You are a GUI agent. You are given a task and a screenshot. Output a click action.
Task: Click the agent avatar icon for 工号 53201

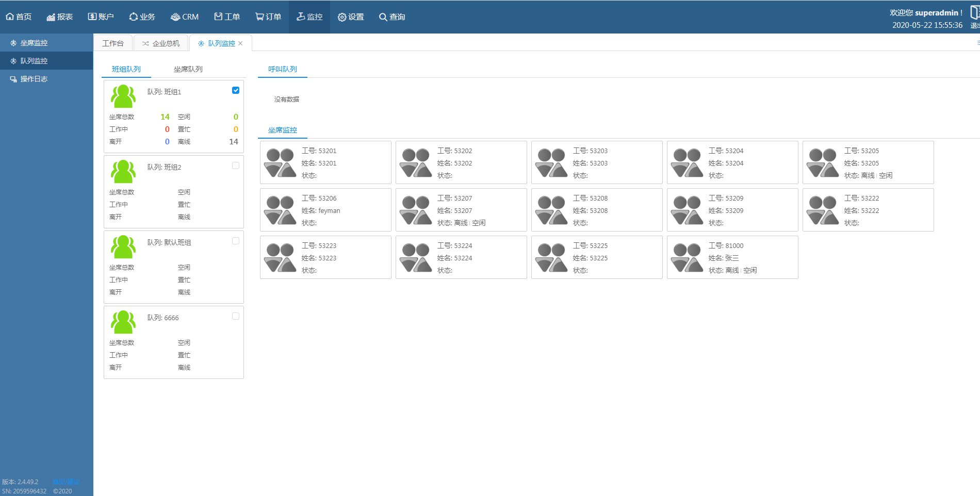click(280, 162)
